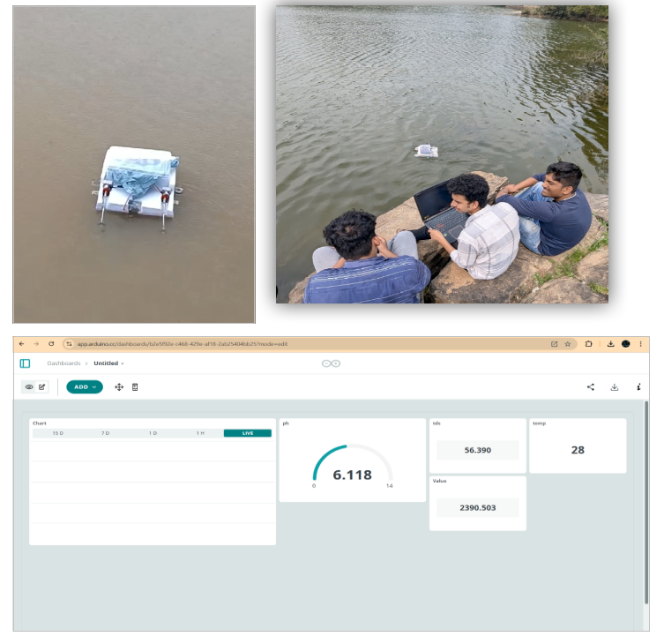Open the ADD widget dropdown

[x=85, y=387]
